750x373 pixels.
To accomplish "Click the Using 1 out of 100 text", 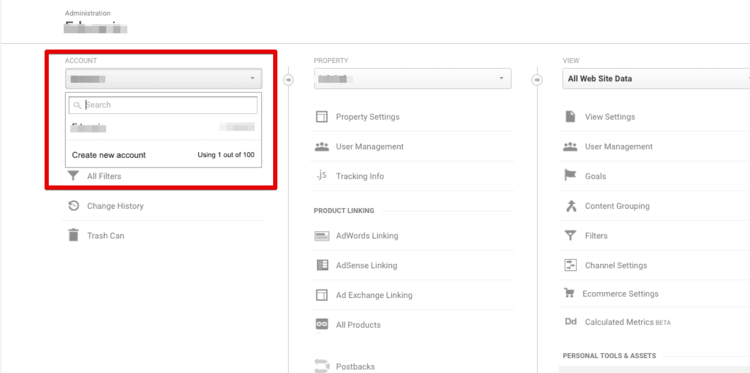I will click(x=226, y=155).
